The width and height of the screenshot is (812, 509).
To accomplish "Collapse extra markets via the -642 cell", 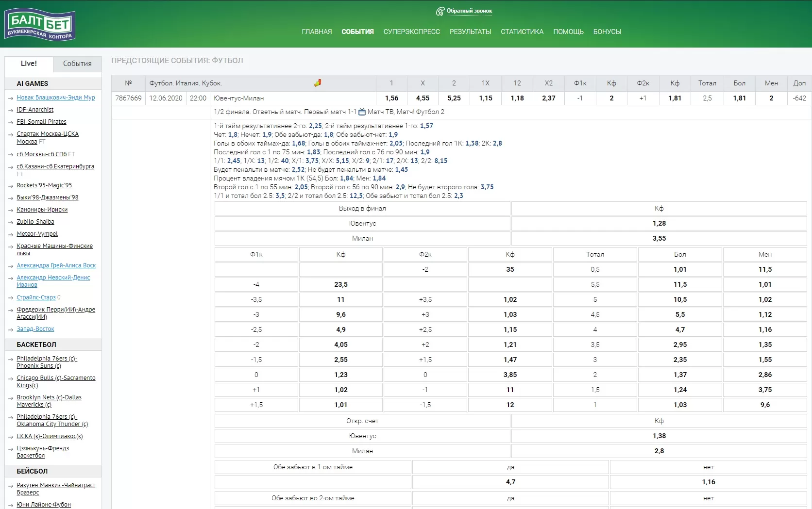I will click(799, 98).
